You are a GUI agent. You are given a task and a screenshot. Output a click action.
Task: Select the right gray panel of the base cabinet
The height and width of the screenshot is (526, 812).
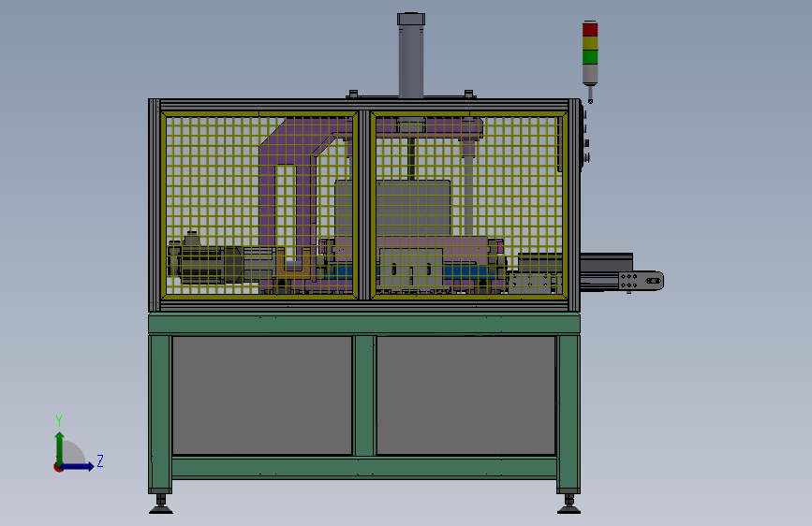pos(466,396)
